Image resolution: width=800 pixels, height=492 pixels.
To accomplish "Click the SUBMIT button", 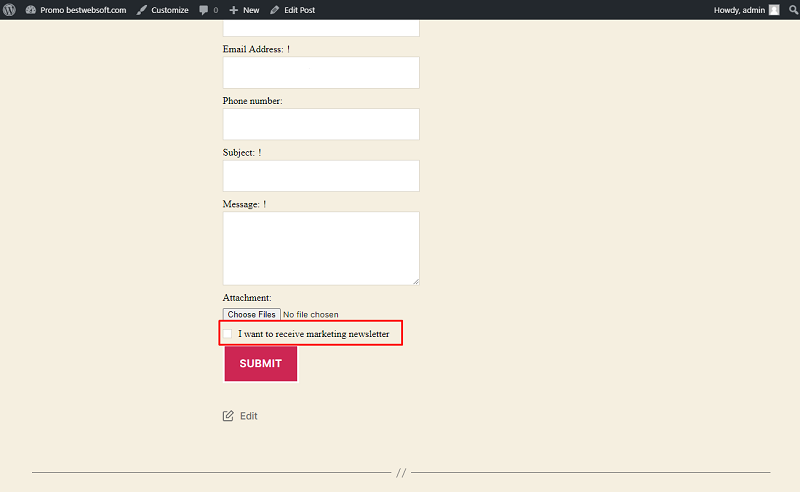I will tap(261, 363).
